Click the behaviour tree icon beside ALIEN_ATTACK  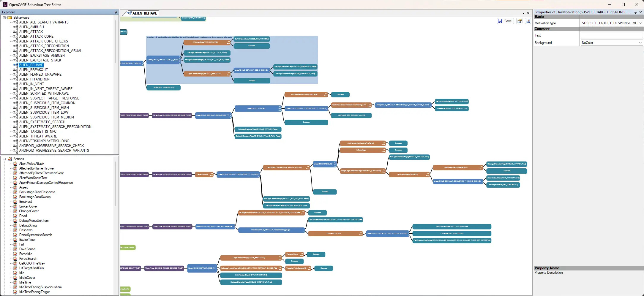[16, 32]
